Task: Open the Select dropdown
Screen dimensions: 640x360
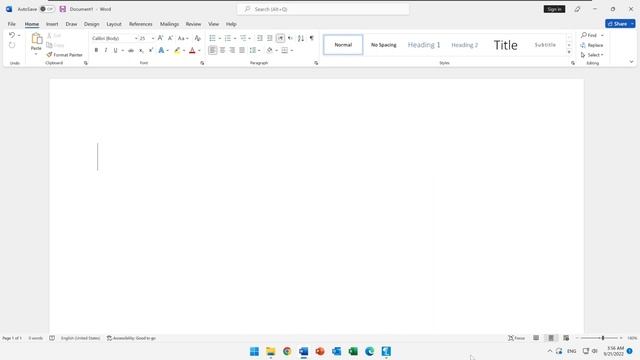Action: pyautogui.click(x=592, y=55)
